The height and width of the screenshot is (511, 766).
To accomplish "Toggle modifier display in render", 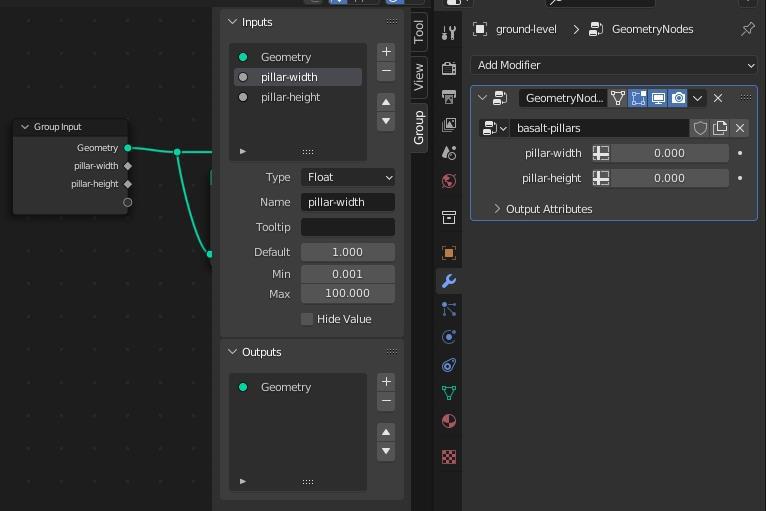I will tap(678, 98).
